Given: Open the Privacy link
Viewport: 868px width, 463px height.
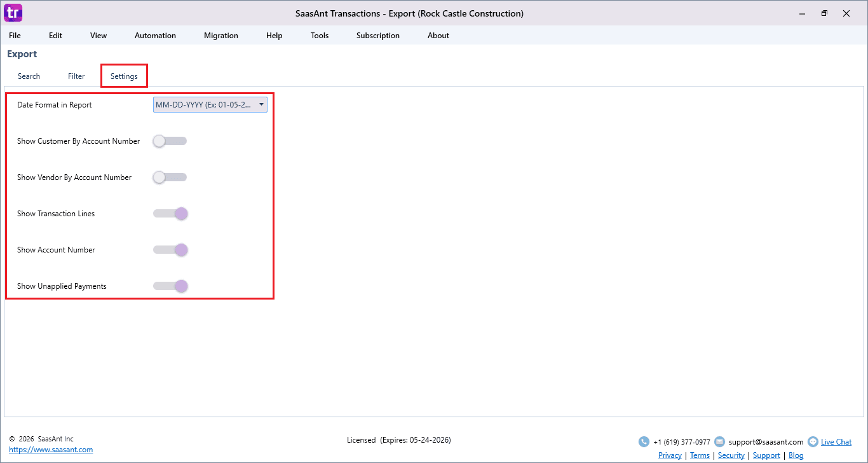Looking at the screenshot, I should coord(670,455).
